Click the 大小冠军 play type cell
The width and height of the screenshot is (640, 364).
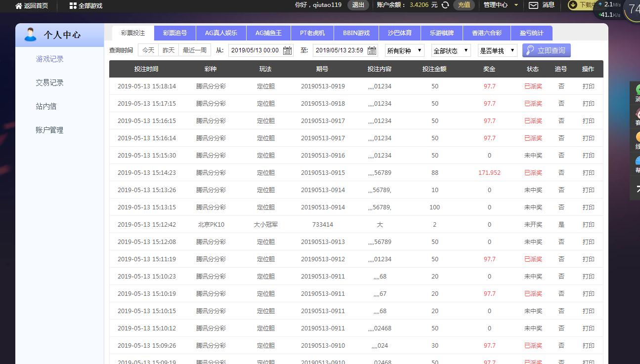(265, 225)
